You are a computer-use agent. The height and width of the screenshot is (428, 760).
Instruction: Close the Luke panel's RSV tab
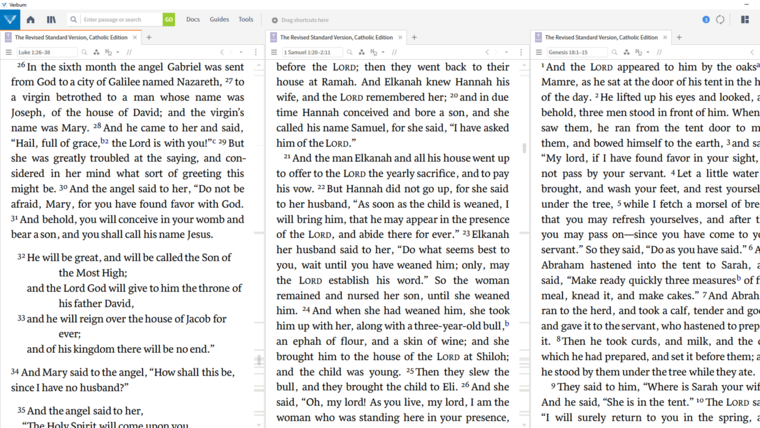pyautogui.click(x=135, y=37)
